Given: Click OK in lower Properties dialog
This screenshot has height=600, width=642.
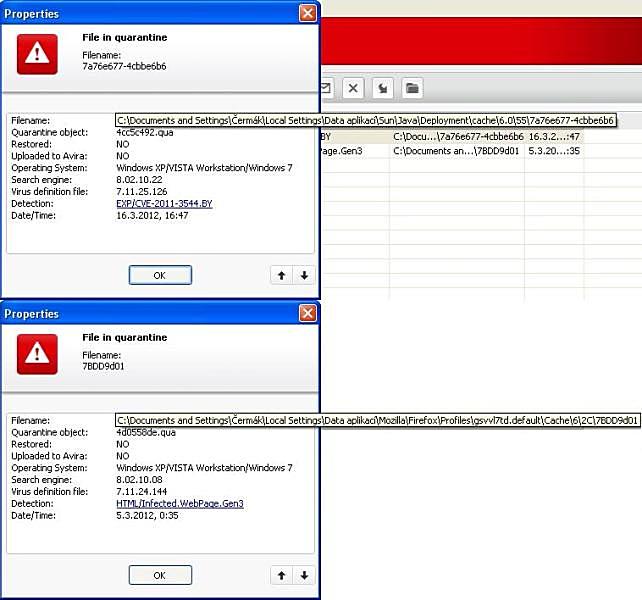Looking at the screenshot, I should click(x=160, y=575).
